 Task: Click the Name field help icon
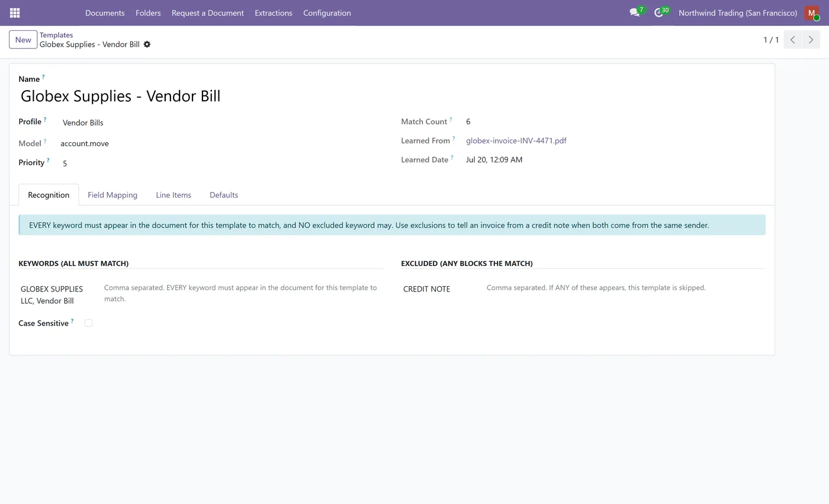[x=43, y=77]
